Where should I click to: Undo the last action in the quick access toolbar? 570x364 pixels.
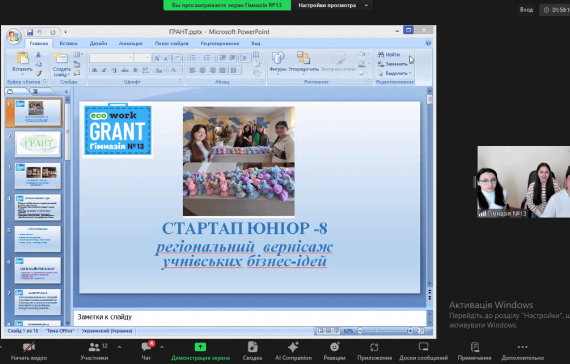pyautogui.click(x=40, y=32)
